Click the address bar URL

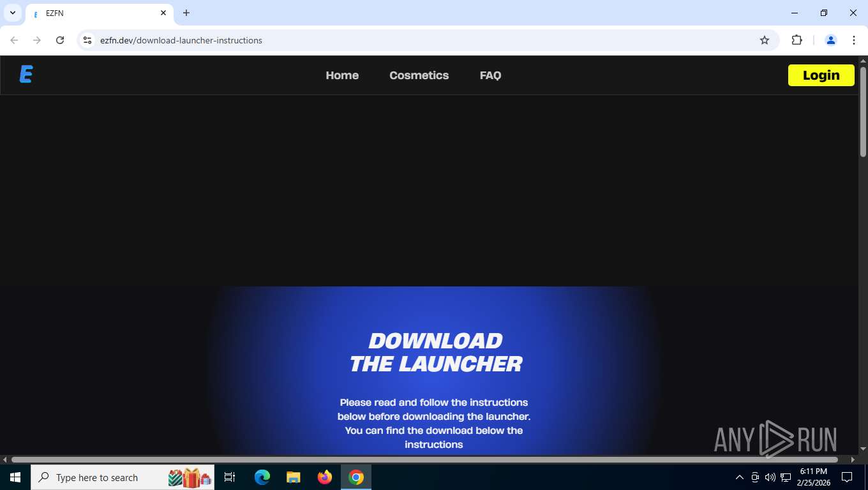pyautogui.click(x=181, y=40)
